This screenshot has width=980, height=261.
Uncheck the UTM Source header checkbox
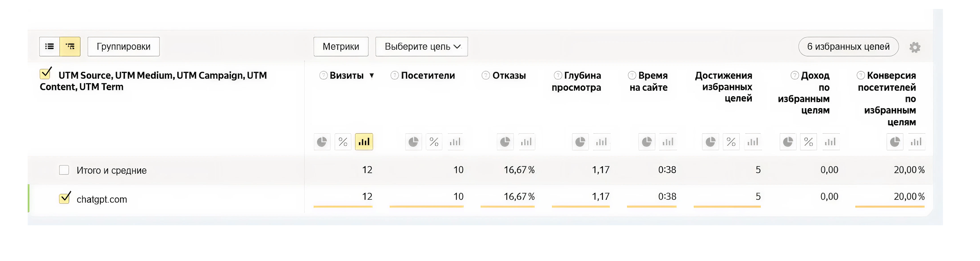point(46,73)
